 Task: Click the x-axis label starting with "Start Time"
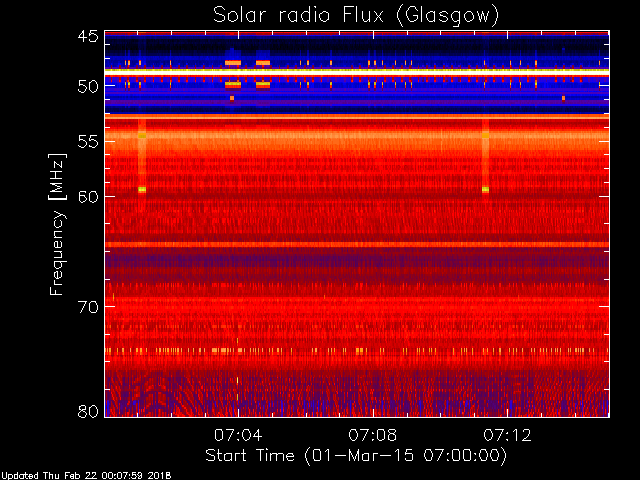(356, 456)
